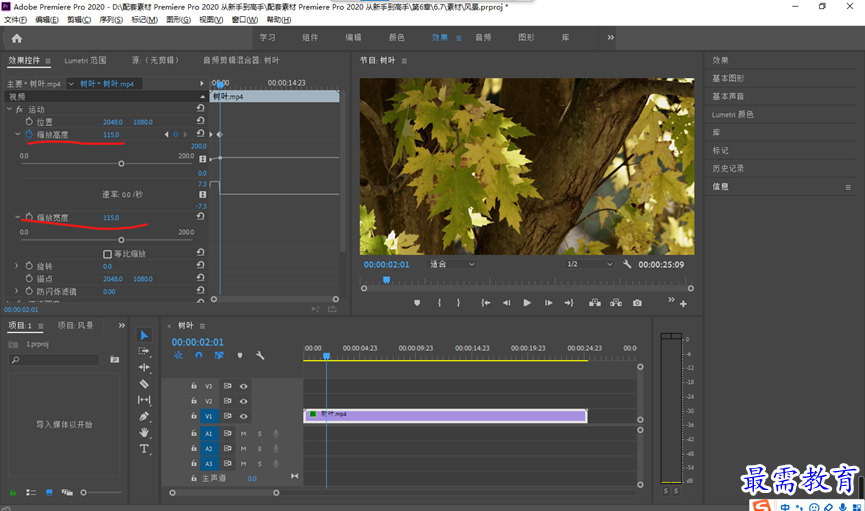Select the Pen tool

coord(144,416)
